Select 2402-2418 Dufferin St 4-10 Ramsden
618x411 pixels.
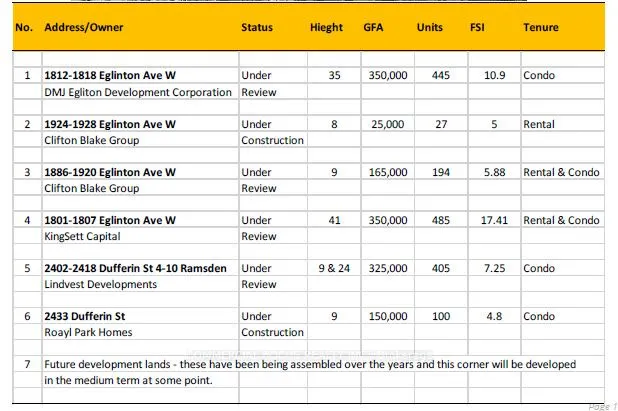click(x=135, y=268)
